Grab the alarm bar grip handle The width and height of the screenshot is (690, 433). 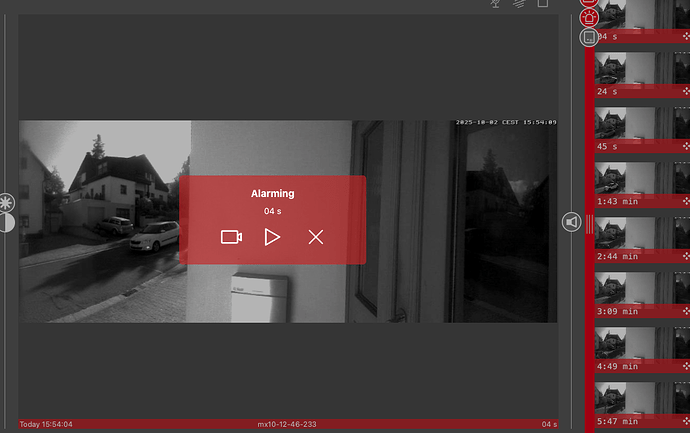[589, 224]
